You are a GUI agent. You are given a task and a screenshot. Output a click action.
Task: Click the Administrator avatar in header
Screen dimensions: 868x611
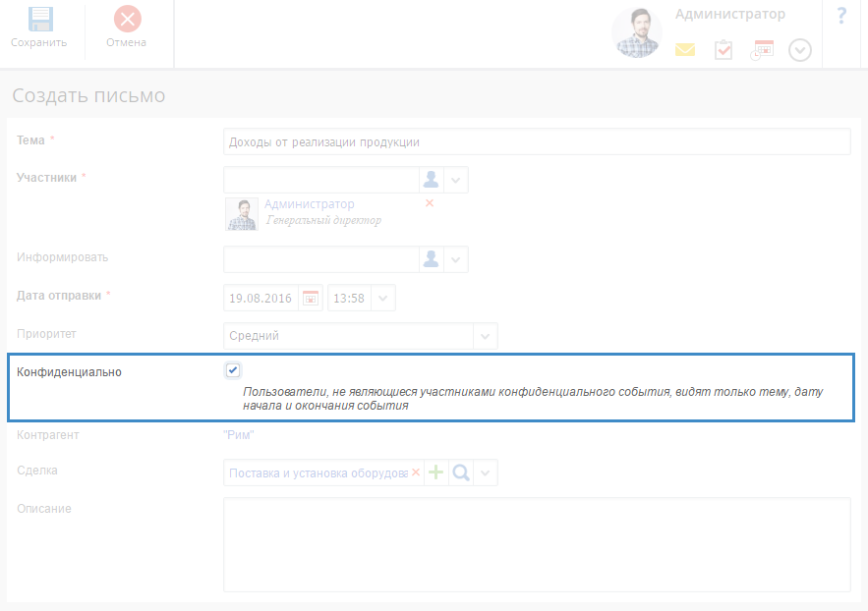[637, 33]
